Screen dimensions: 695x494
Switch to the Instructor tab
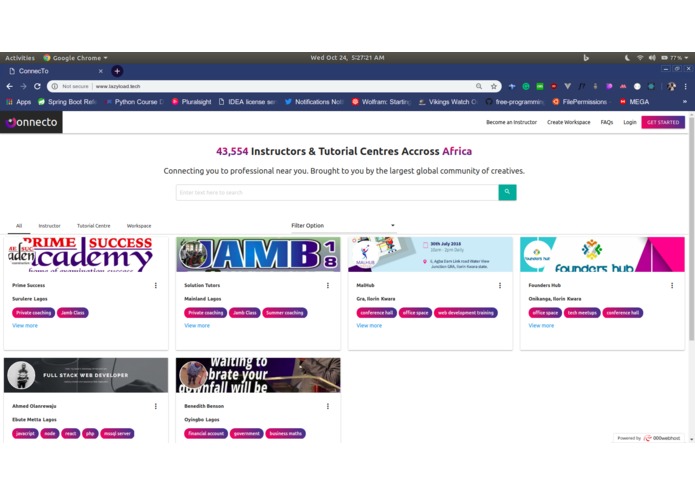coord(49,226)
